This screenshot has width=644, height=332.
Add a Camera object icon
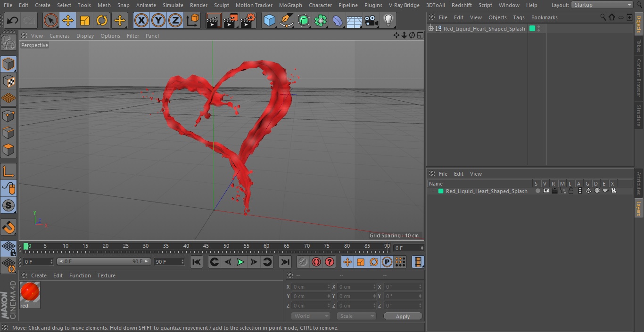click(x=371, y=20)
